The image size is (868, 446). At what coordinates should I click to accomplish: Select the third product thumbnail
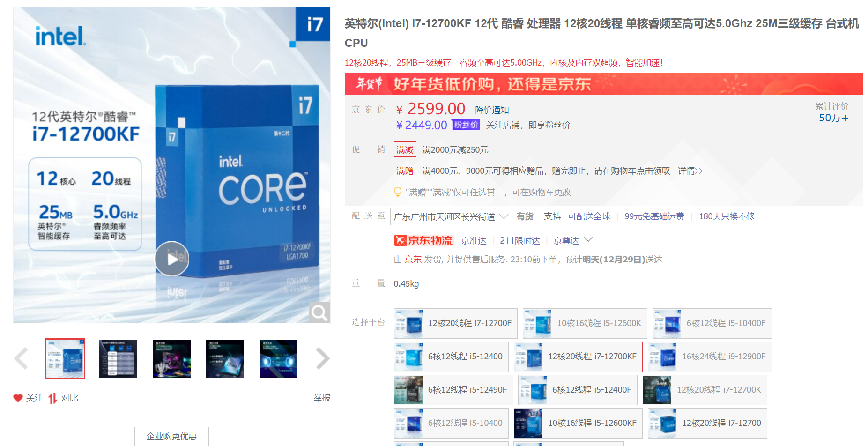click(171, 358)
